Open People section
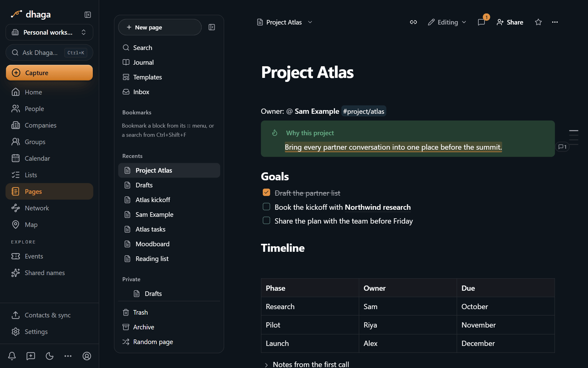Screen dimensions: 588x368 [49, 109]
